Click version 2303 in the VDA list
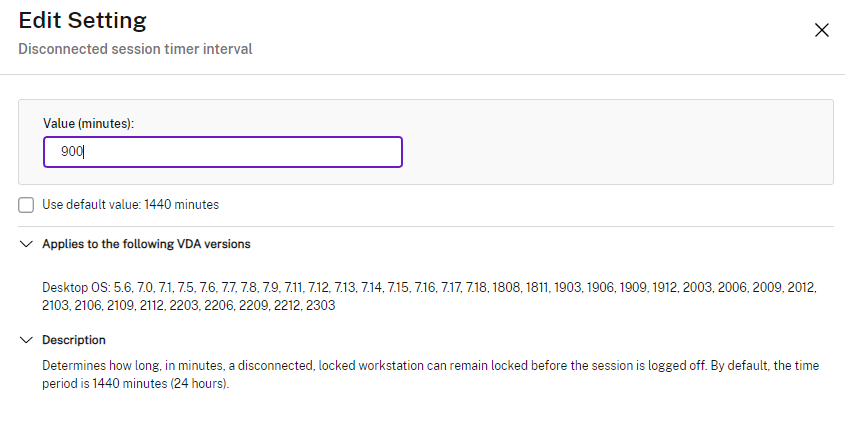This screenshot has height=429, width=845. (x=321, y=306)
